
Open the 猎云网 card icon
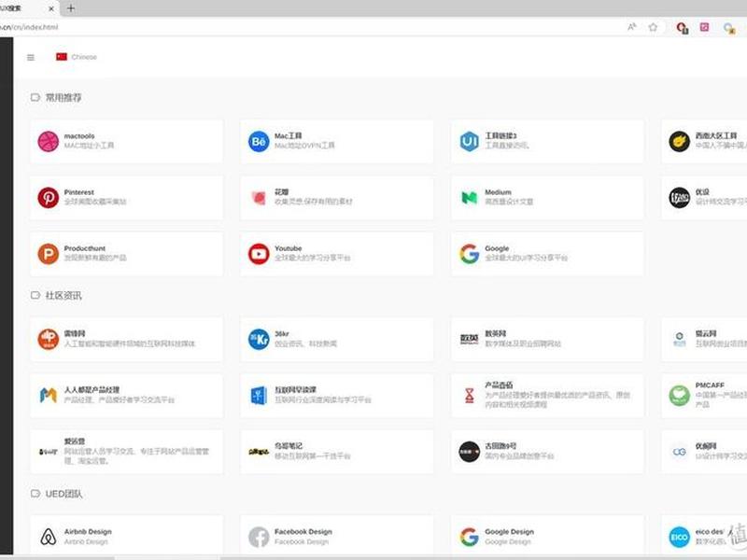680,339
